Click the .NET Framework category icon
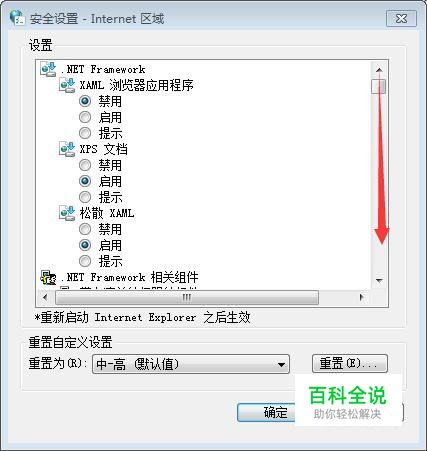This screenshot has width=427, height=451. point(48,69)
